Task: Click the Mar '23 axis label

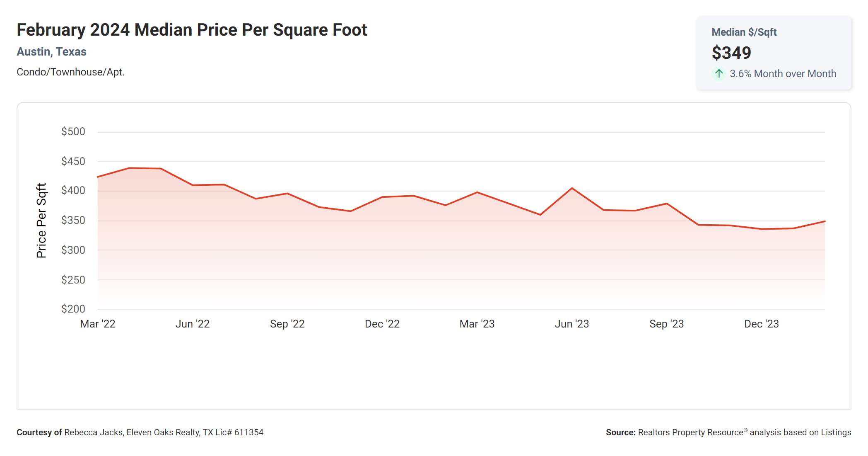Action: pyautogui.click(x=477, y=324)
